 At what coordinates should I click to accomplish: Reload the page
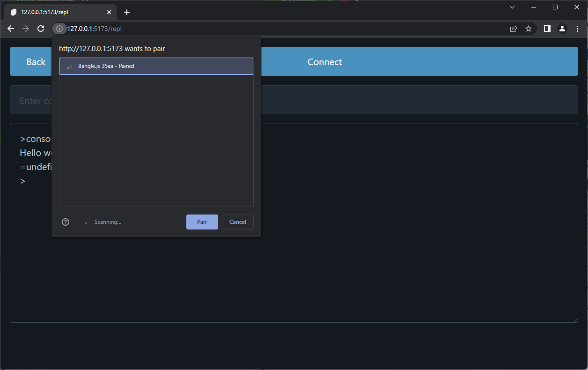pos(41,29)
